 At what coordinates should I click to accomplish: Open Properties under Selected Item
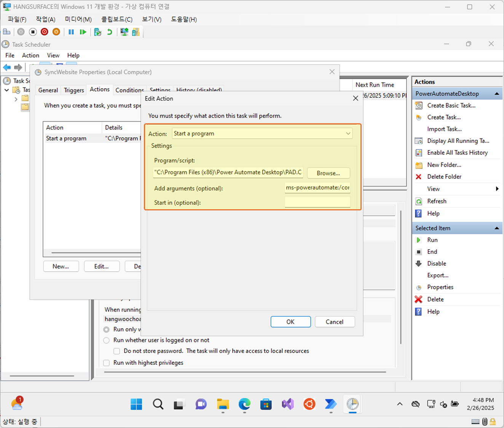tap(440, 287)
